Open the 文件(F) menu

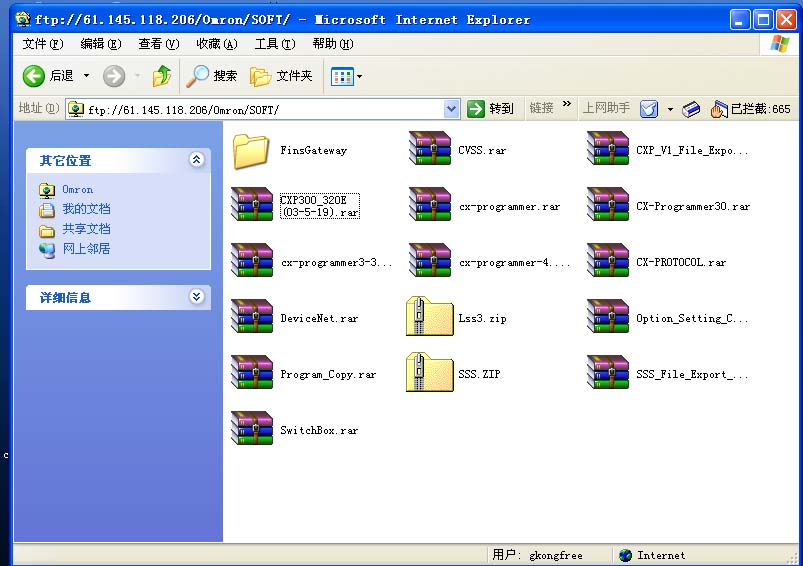43,44
